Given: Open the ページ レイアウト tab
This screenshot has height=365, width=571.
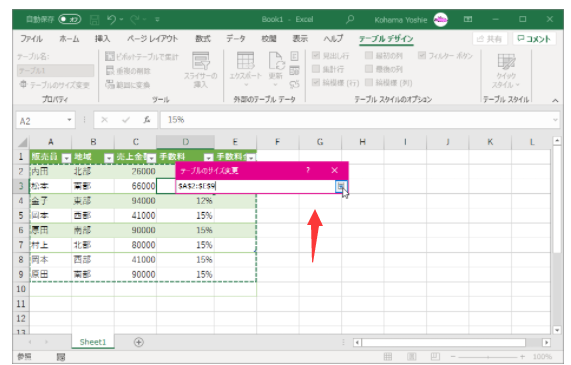Looking at the screenshot, I should (x=152, y=39).
